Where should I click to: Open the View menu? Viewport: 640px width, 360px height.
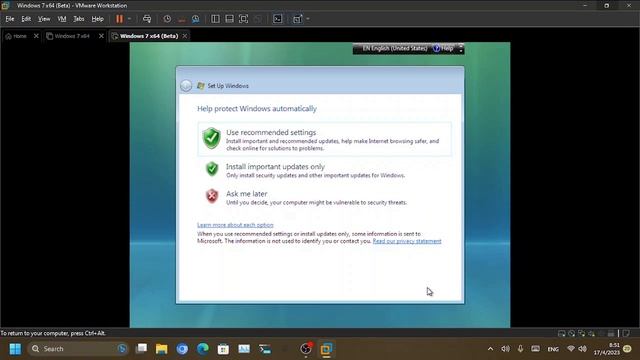44,19
